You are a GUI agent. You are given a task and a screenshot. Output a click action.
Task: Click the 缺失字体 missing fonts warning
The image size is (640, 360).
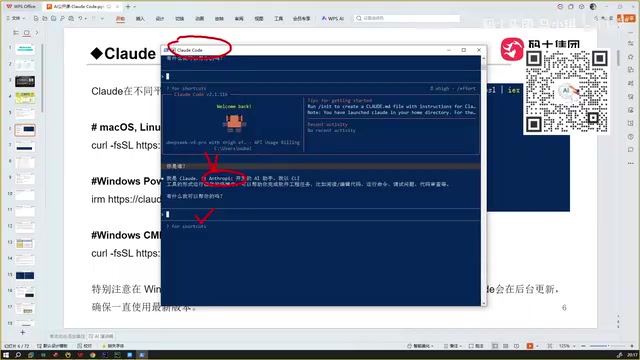click(113, 346)
